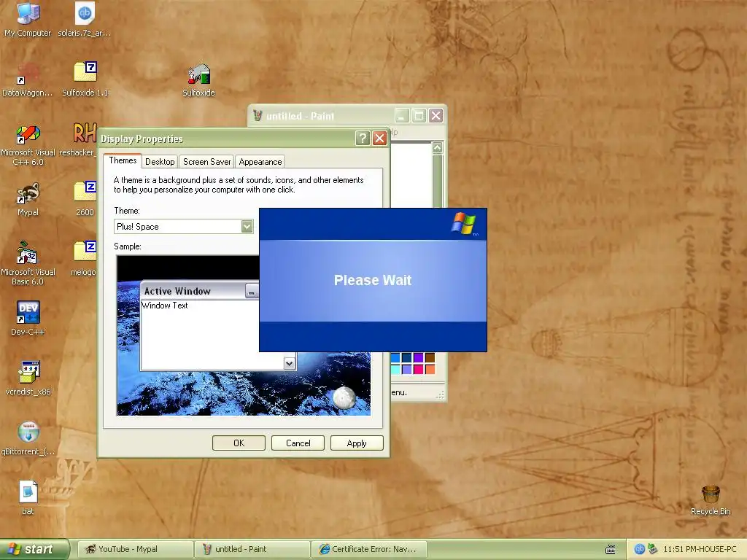Close the Display Properties dialog

click(379, 138)
